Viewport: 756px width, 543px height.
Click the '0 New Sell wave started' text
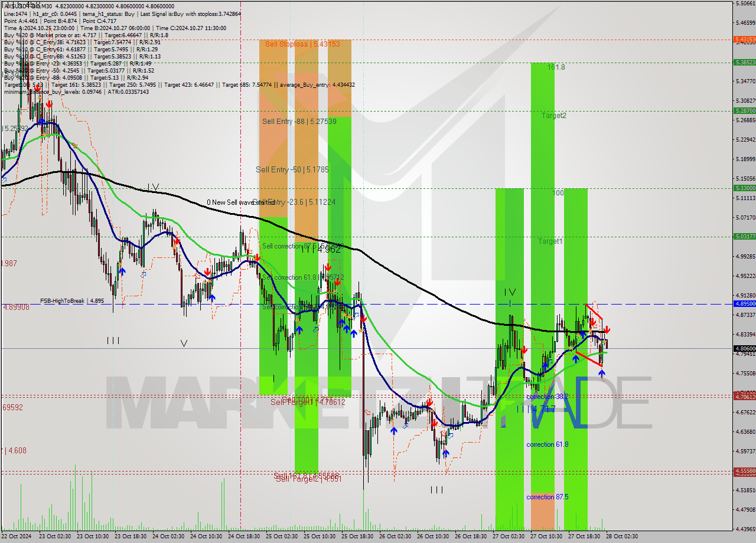[241, 202]
